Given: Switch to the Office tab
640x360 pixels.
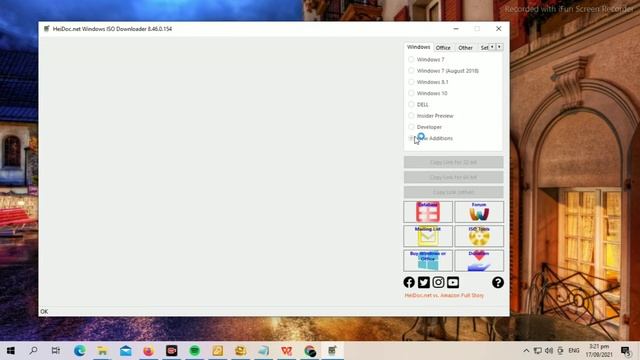Looking at the screenshot, I should point(443,48).
